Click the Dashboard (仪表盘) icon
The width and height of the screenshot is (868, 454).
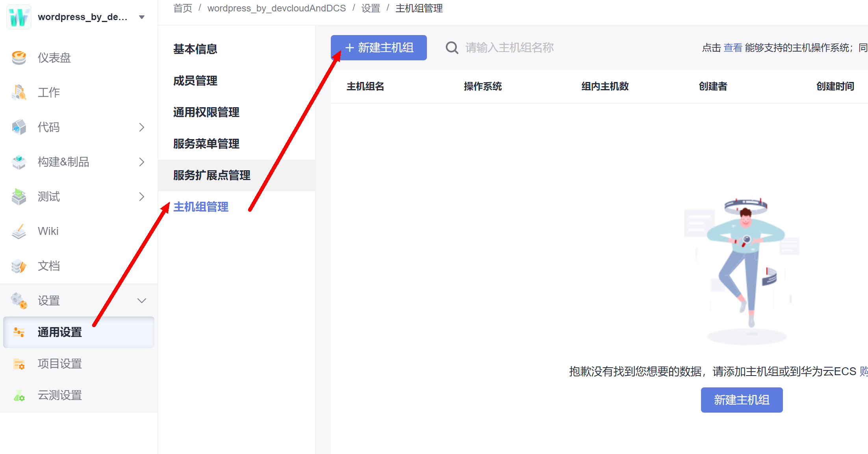(19, 58)
